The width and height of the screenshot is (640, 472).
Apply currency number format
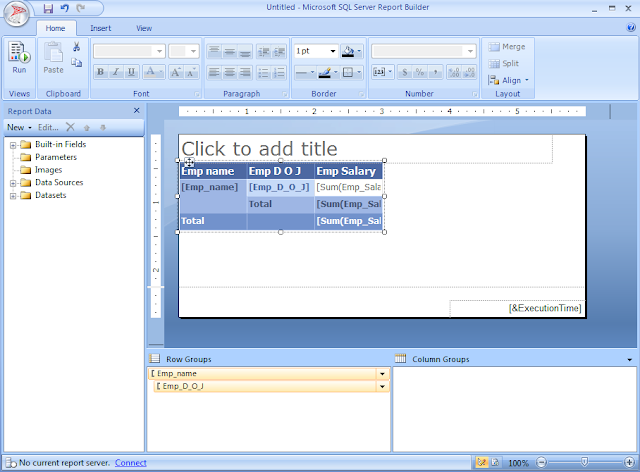[404, 72]
